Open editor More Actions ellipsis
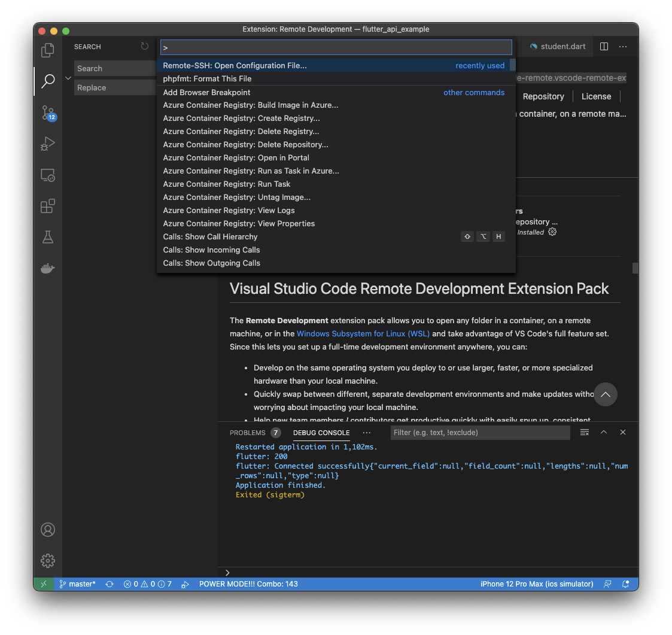The height and width of the screenshot is (635, 672). [x=623, y=46]
